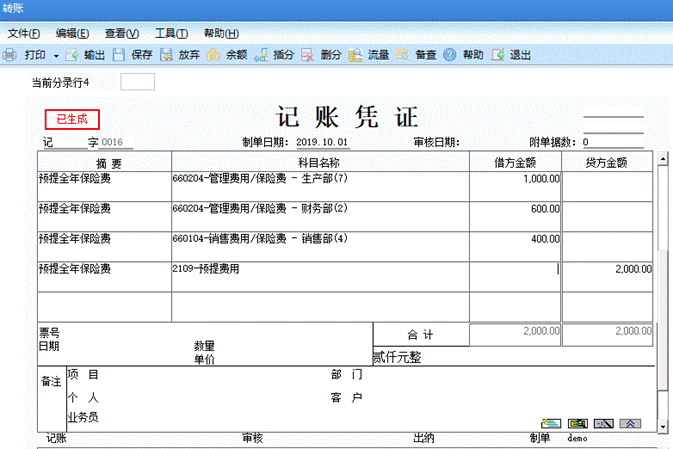Click the 当前分录行 input box
This screenshot has height=449, width=673.
click(138, 81)
